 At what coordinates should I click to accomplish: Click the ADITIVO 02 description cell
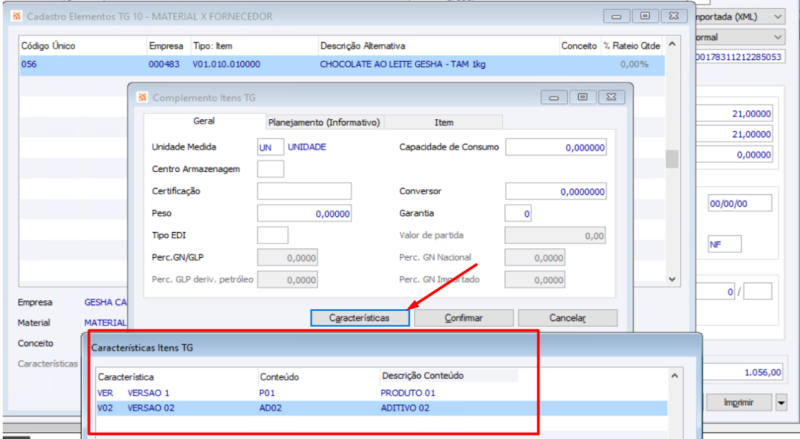(x=405, y=408)
